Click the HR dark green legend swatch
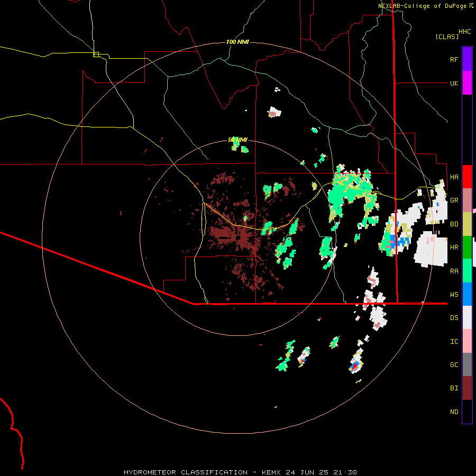This screenshot has width=476, height=476. 467,247
